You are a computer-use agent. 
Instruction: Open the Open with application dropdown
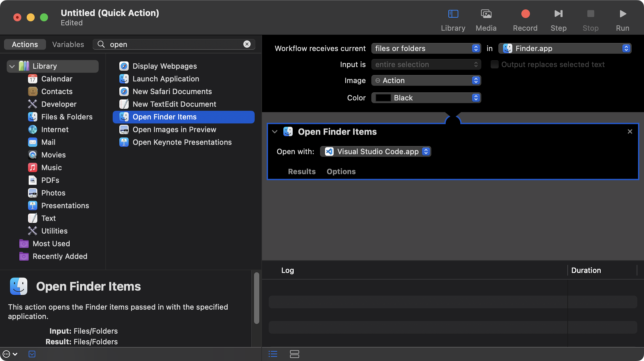(x=375, y=151)
